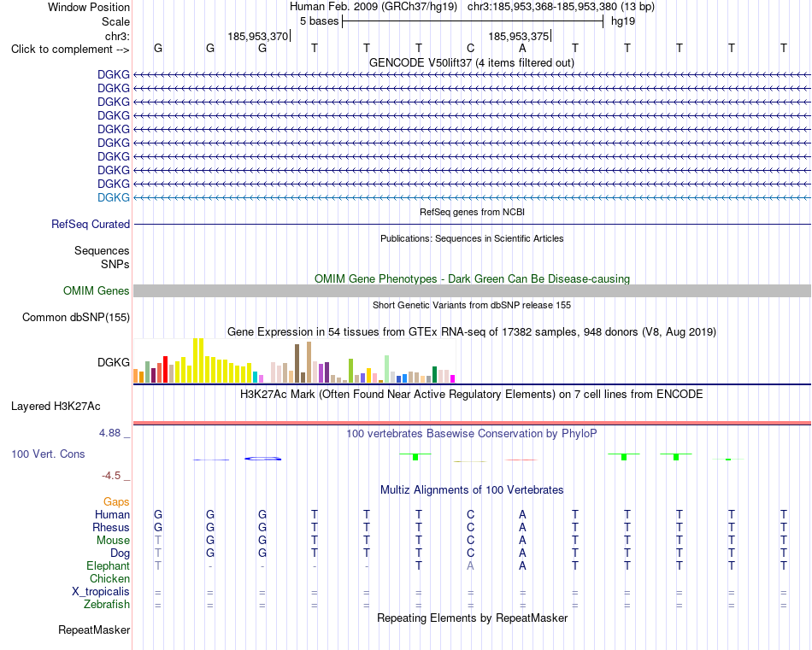Open 'GENCODE V50lift37 (4 items filtered out)' track title

[472, 62]
